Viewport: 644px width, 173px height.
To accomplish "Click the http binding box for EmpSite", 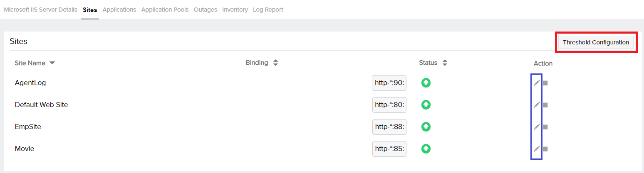I will (389, 127).
